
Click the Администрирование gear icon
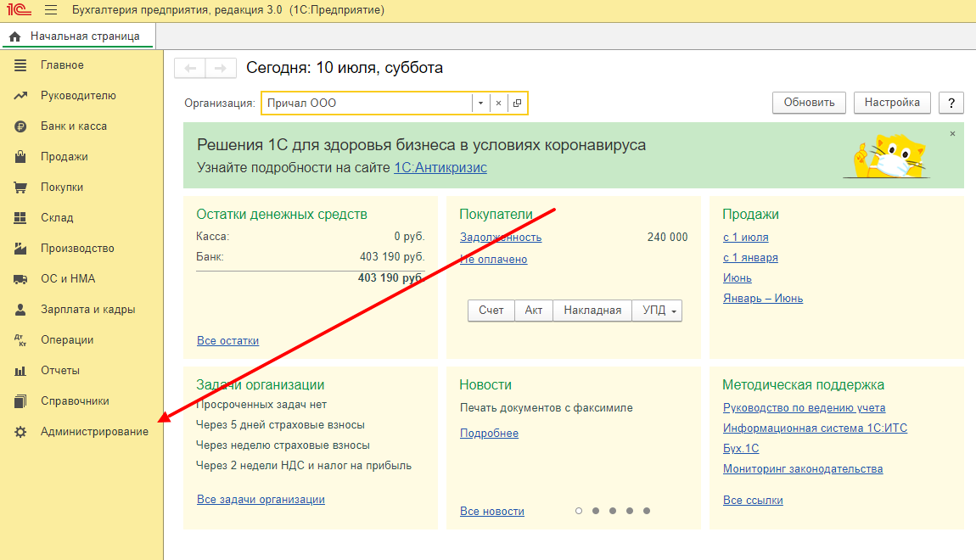click(20, 432)
